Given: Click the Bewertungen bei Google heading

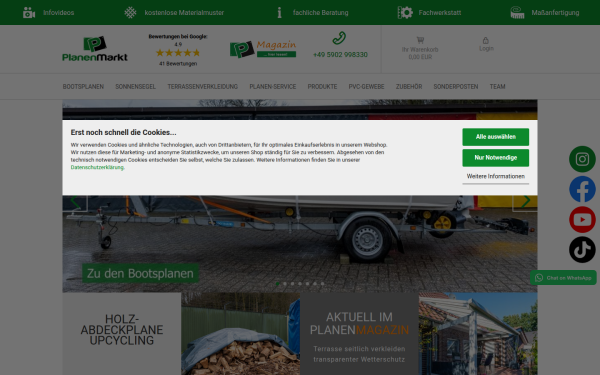Looking at the screenshot, I should [x=178, y=37].
